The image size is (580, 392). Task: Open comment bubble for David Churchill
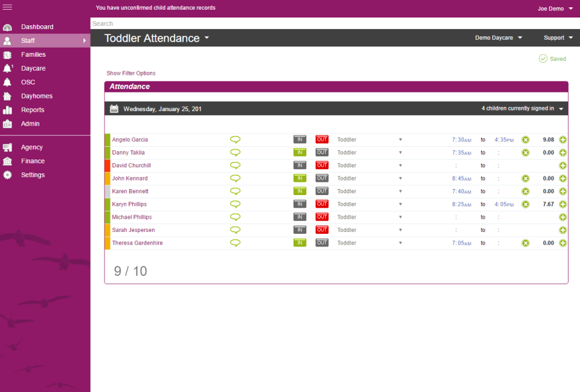235,165
